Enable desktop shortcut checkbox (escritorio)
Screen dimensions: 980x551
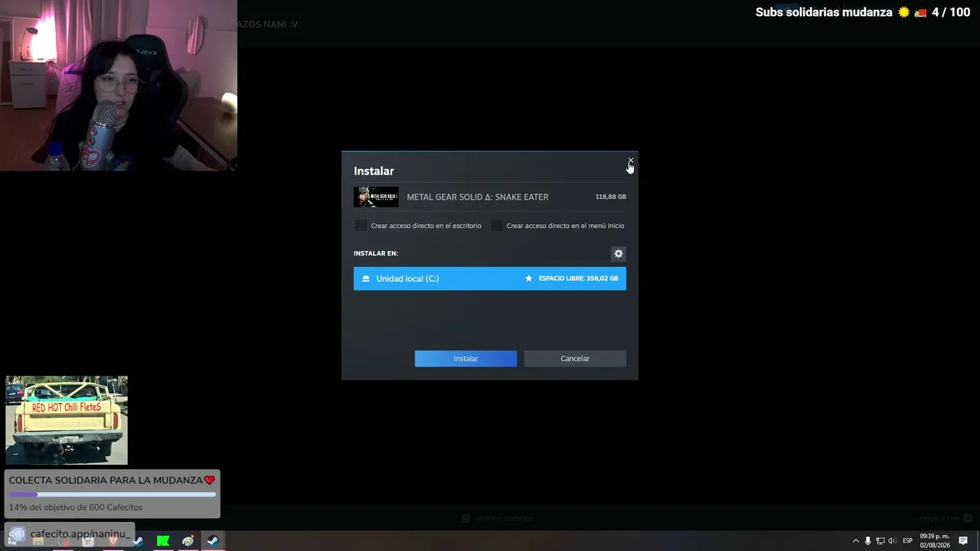361,226
